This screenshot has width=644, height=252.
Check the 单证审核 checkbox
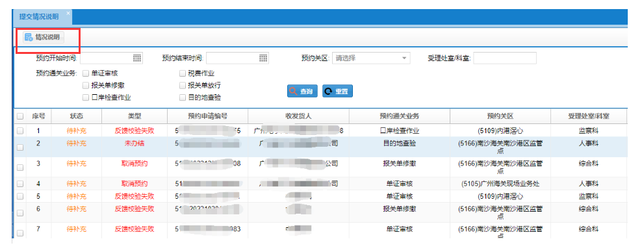[x=86, y=74]
